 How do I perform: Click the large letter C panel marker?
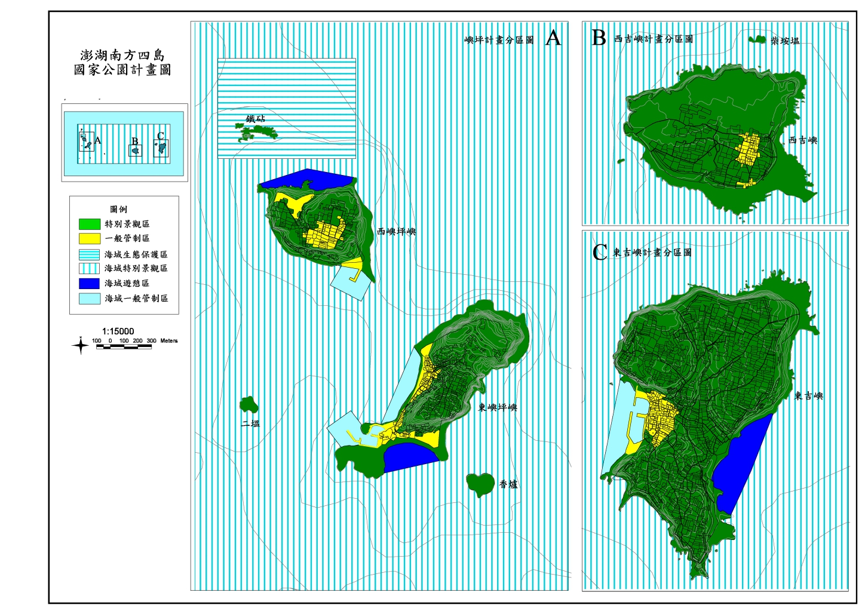pos(600,252)
